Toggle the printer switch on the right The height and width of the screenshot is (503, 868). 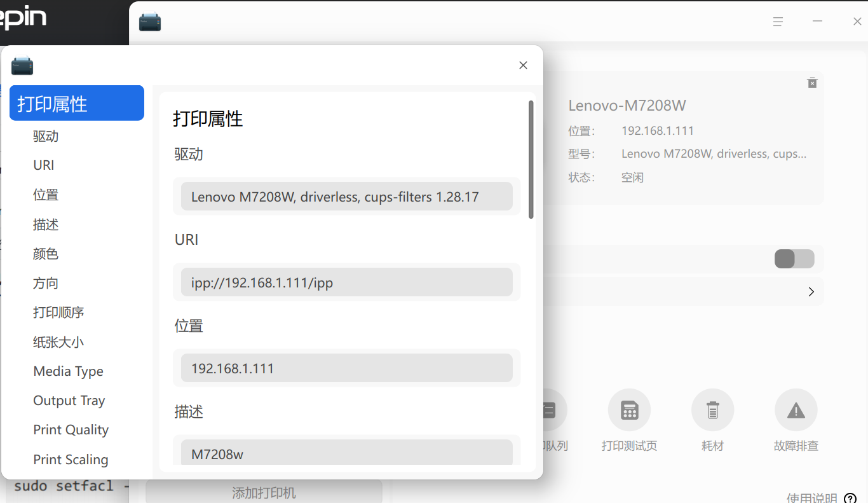pos(794,259)
